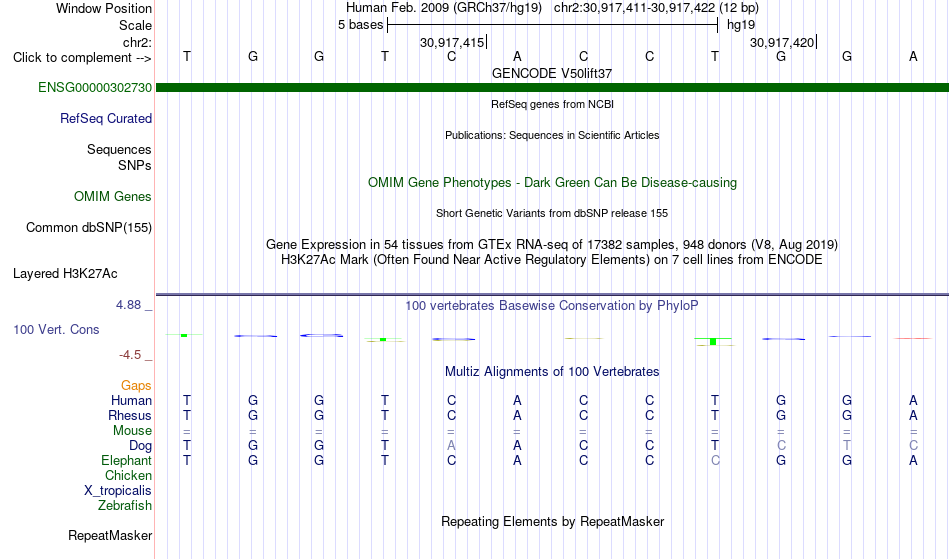Viewport: 950px width, 559px height.
Task: Click the OMIM Genes track label
Action: [x=113, y=196]
